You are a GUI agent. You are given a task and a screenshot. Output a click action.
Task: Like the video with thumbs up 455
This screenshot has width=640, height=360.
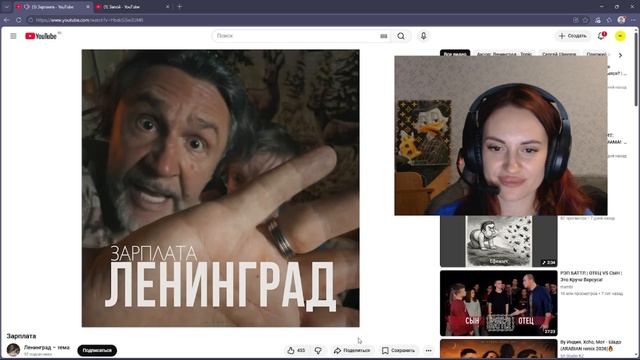(296, 350)
